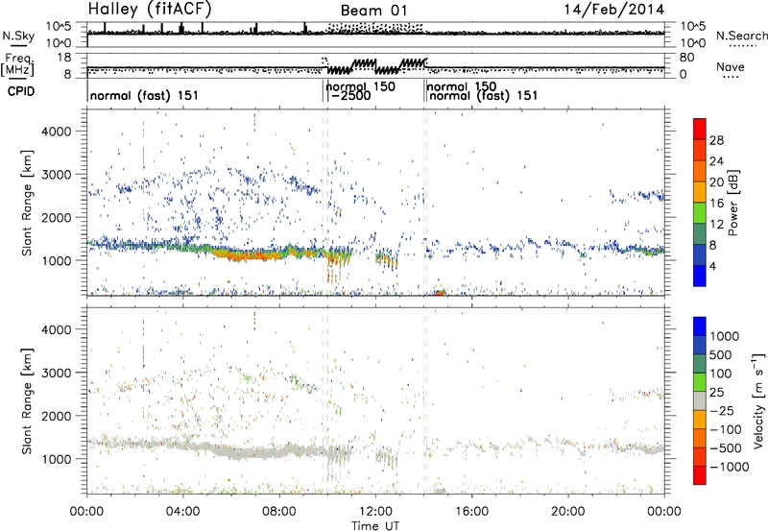Click '1000' range tick in Velocity panel

[x=56, y=459]
